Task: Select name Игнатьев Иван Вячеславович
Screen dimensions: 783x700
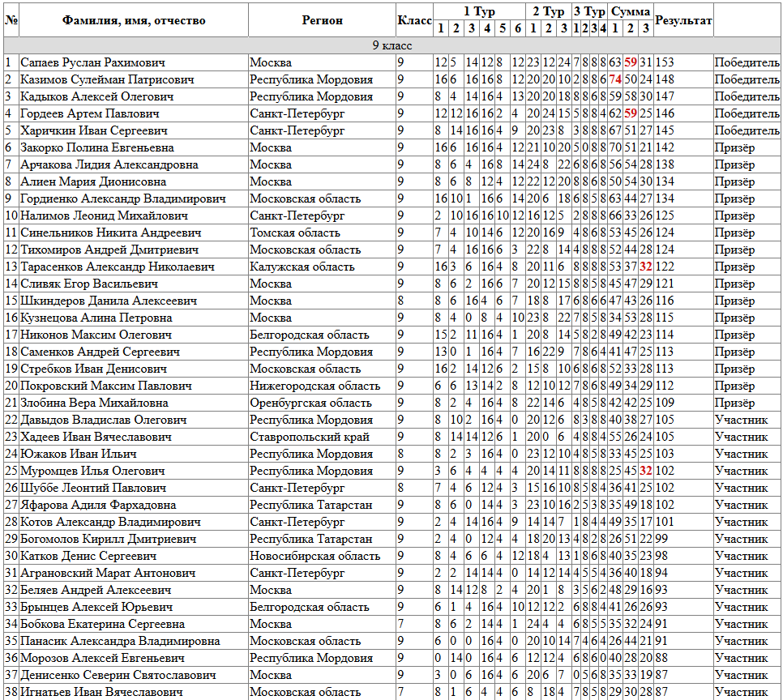Action: click(101, 692)
